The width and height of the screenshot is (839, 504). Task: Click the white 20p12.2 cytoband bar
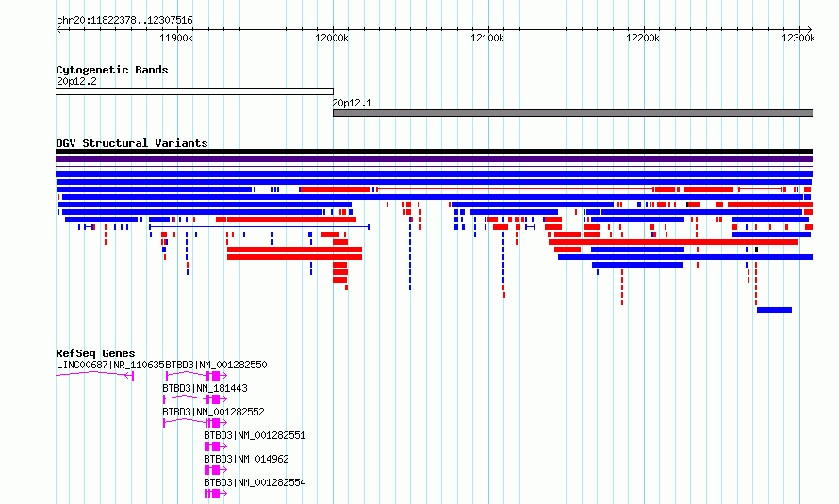click(x=194, y=91)
